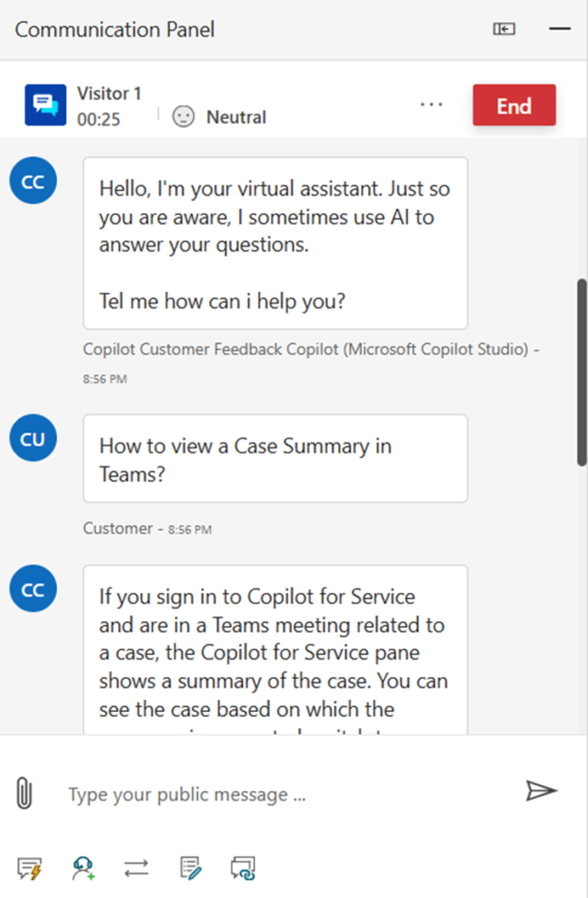Image resolution: width=588 pixels, height=898 pixels.
Task: Open the notes icon with pencil
Action: [x=189, y=868]
